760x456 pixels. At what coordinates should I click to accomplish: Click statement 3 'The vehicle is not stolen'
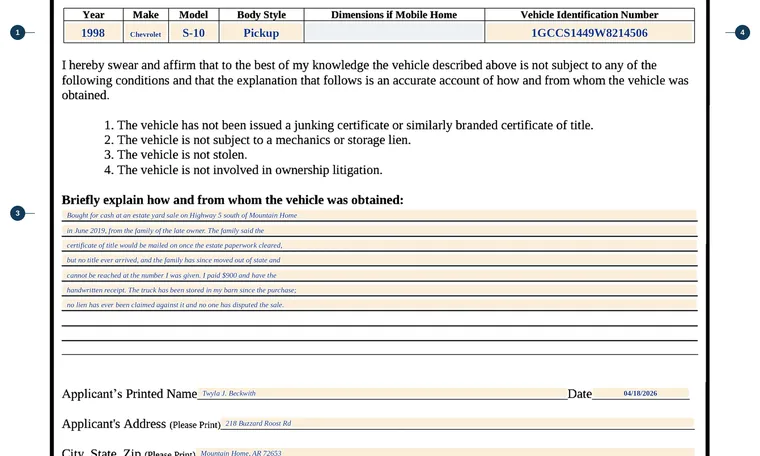(x=175, y=155)
